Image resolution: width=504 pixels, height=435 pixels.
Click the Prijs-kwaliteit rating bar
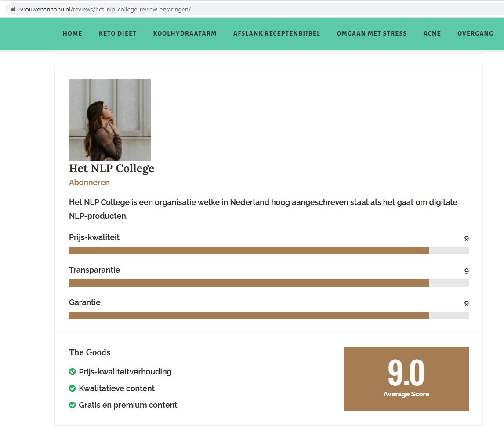pyautogui.click(x=268, y=250)
